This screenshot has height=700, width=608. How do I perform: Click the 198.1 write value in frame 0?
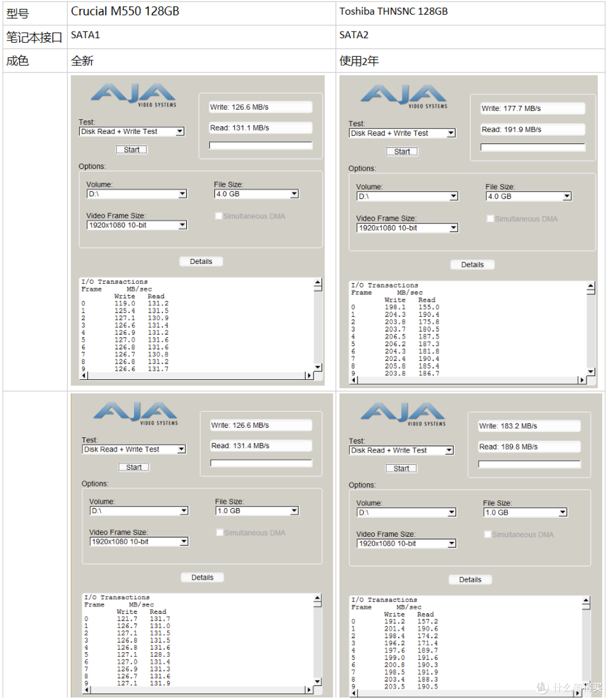tap(395, 308)
